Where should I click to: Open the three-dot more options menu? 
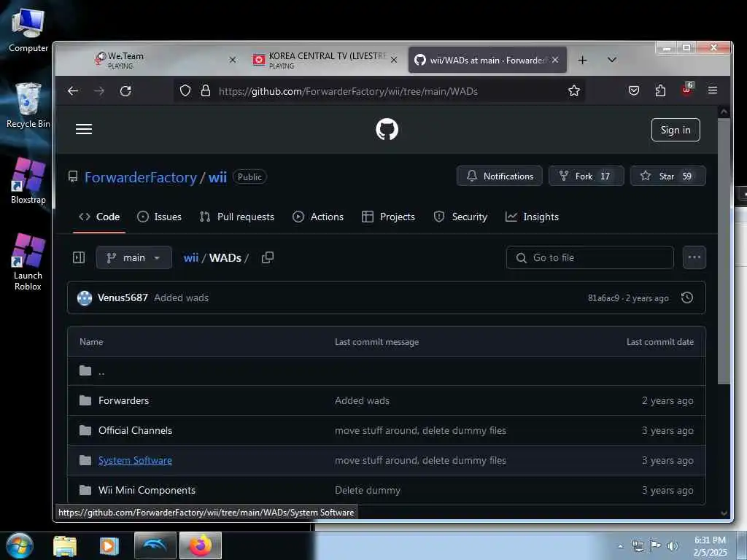pos(694,257)
